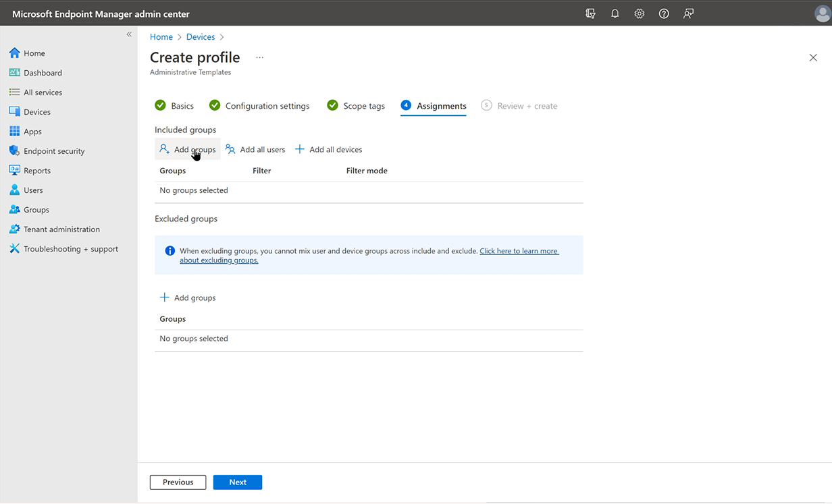This screenshot has width=832, height=504.
Task: Click the Devices icon in sidebar
Action: pyautogui.click(x=14, y=112)
